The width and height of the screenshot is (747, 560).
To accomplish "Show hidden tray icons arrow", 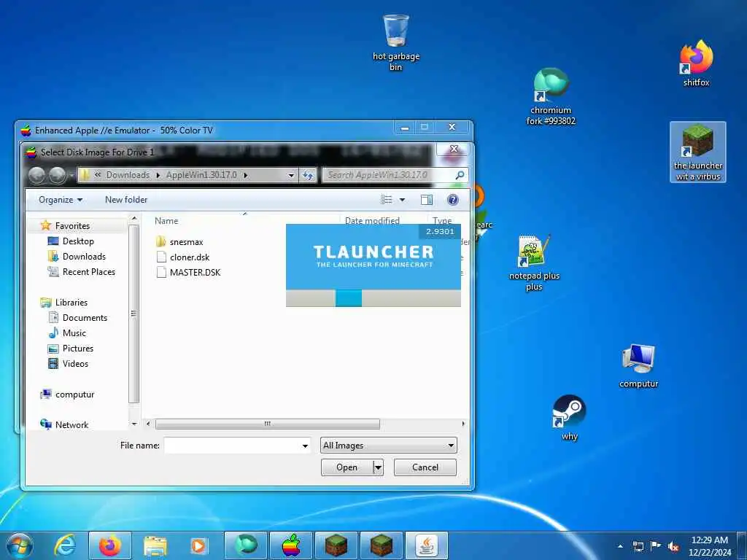I will 620,546.
